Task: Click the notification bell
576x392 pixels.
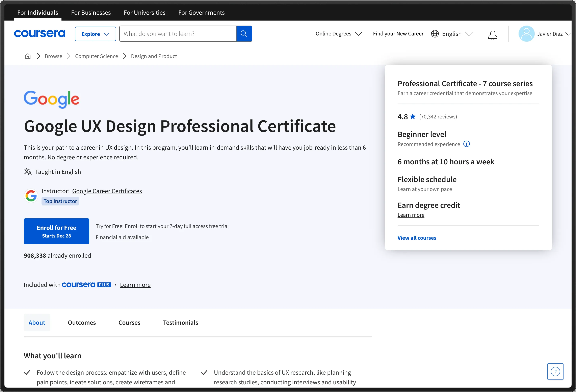Action: coord(493,35)
